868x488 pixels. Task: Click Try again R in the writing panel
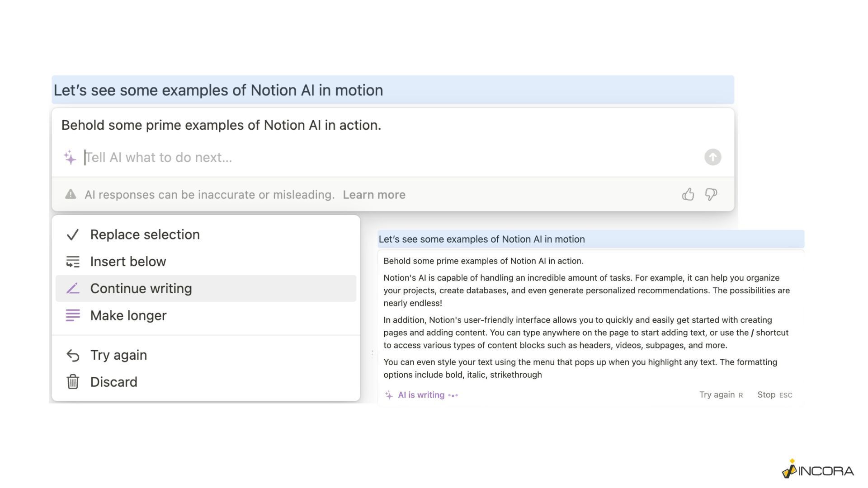721,395
